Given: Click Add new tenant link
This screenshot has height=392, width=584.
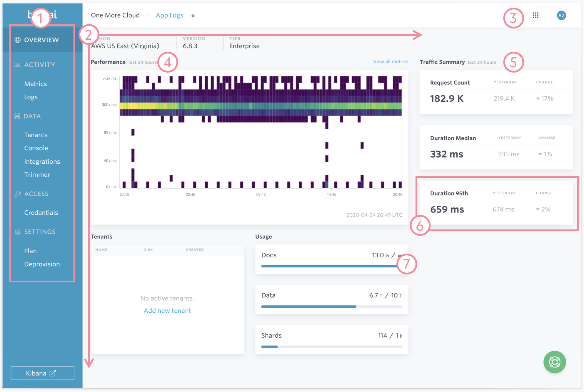Looking at the screenshot, I should [167, 311].
